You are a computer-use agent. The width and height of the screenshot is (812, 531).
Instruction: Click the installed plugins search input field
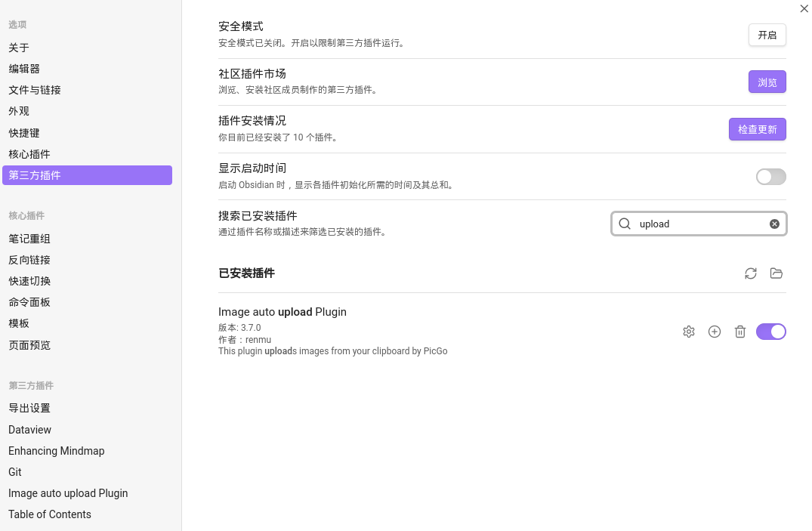699,224
